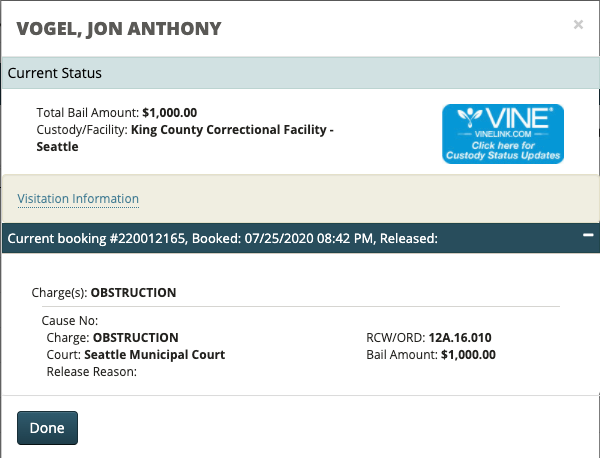
Task: Click the Current Status section header
Action: point(55,73)
